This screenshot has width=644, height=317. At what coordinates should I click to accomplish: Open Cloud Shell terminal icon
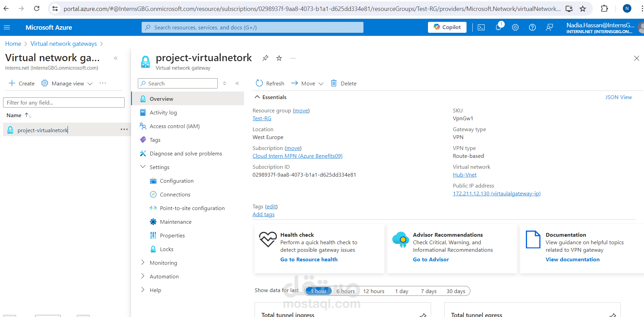pos(481,27)
